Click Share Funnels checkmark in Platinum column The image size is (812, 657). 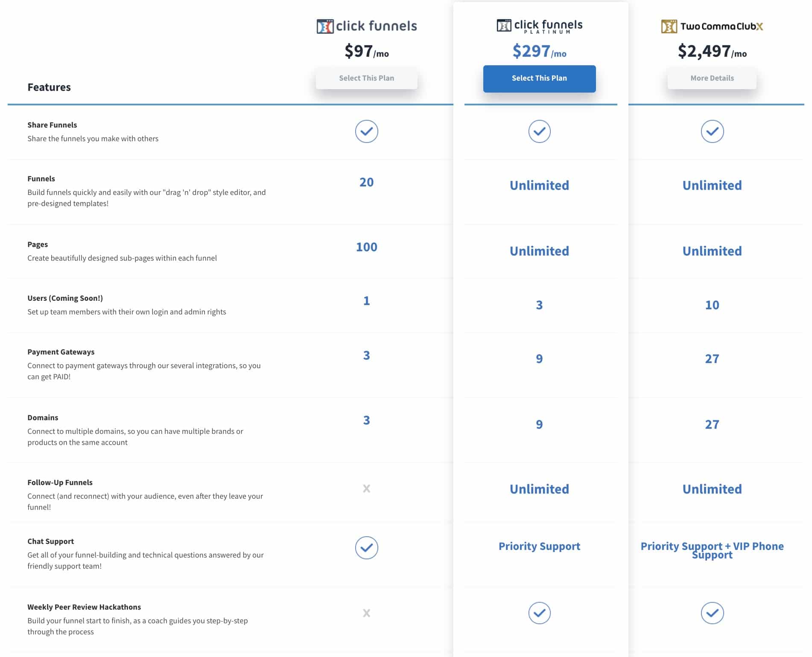pyautogui.click(x=539, y=131)
